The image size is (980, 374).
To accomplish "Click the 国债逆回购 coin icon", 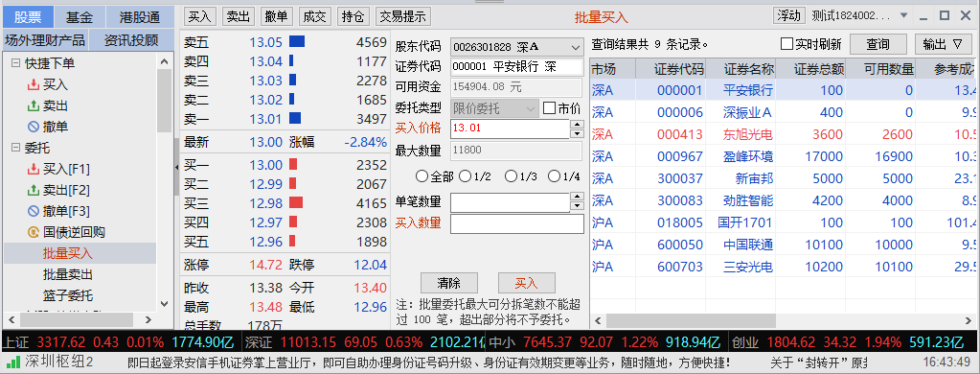I will click(34, 233).
